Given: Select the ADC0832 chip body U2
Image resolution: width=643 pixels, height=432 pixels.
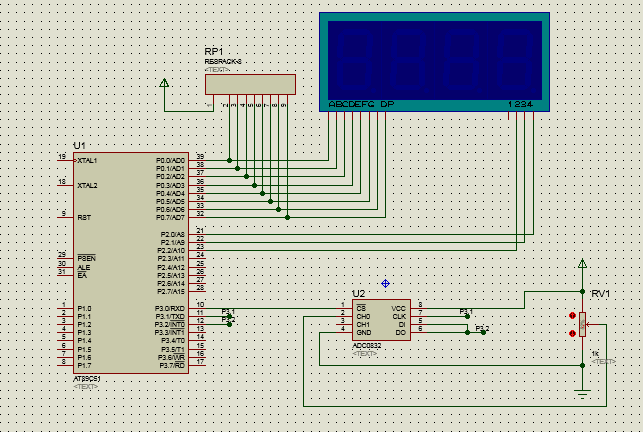Looking at the screenshot, I should [381, 320].
